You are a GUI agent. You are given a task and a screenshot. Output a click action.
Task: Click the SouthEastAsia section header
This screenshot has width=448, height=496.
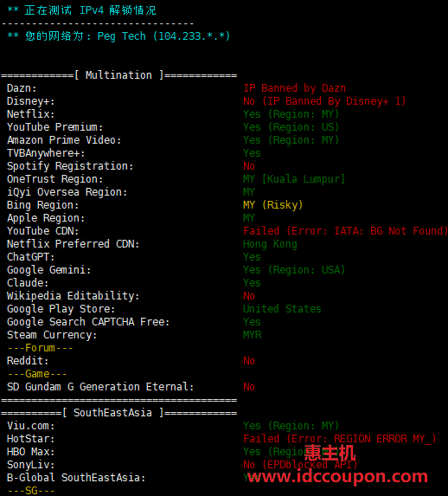tap(118, 413)
